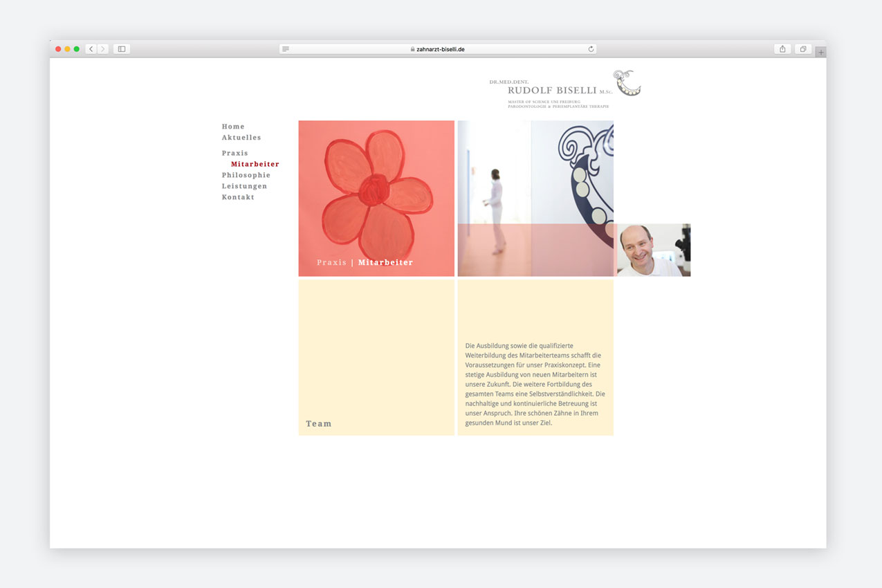The width and height of the screenshot is (882, 588).
Task: Click the red flower painting tile
Action: click(x=376, y=199)
